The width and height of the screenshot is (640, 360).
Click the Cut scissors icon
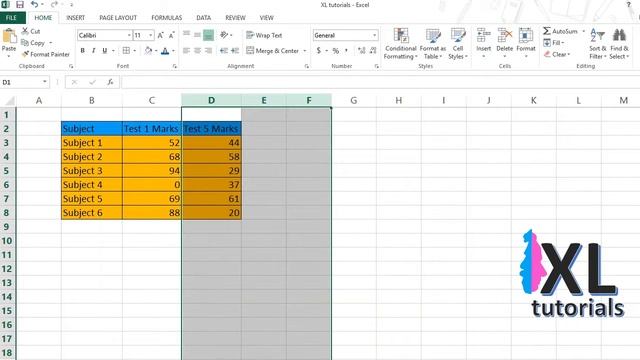tap(25, 31)
